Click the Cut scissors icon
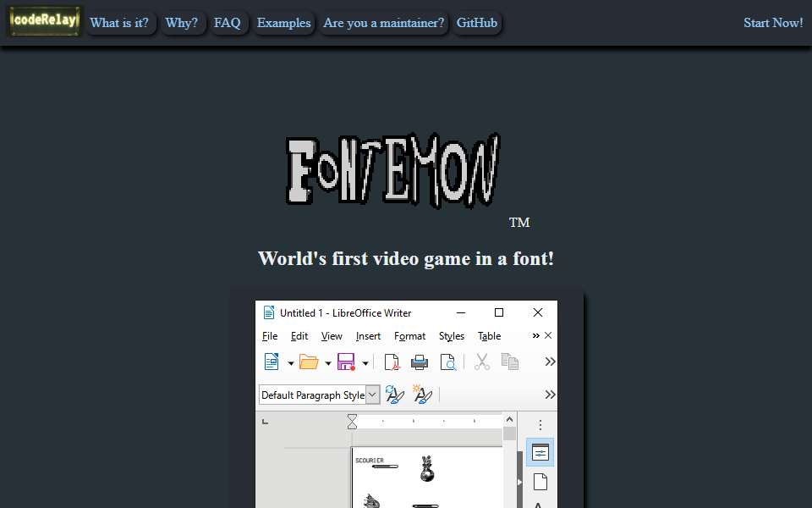 click(x=482, y=362)
